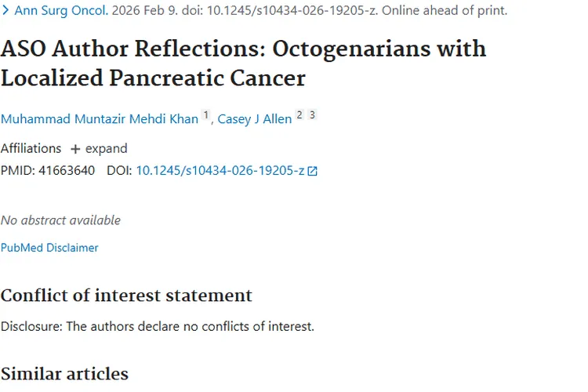
Task: Open author Muhammad Muntazir Mehdi Khan's link
Action: pos(100,119)
